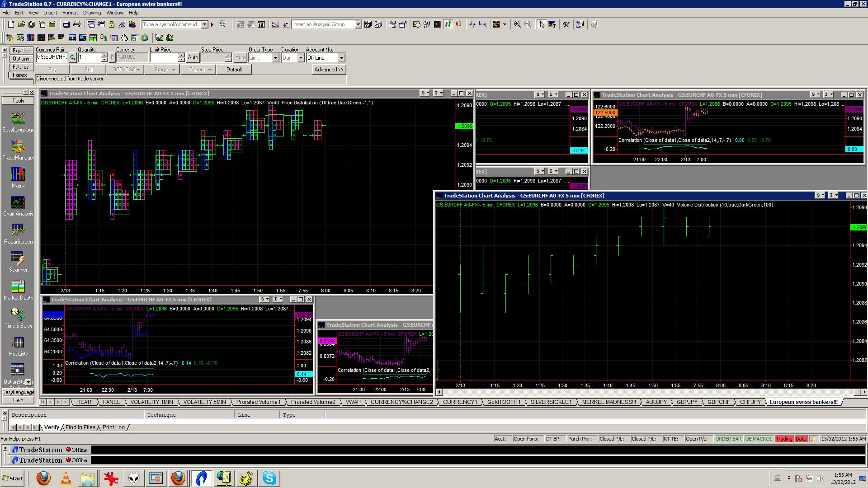
Task: Switch to the GoldTOOTH1 workspace tab
Action: click(x=504, y=402)
